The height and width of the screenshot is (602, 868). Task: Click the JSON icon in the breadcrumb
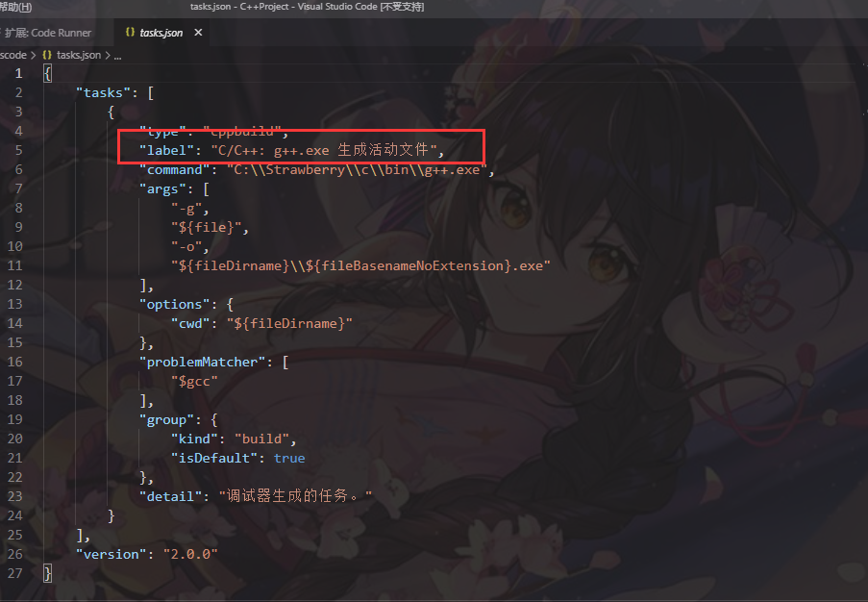[x=47, y=55]
